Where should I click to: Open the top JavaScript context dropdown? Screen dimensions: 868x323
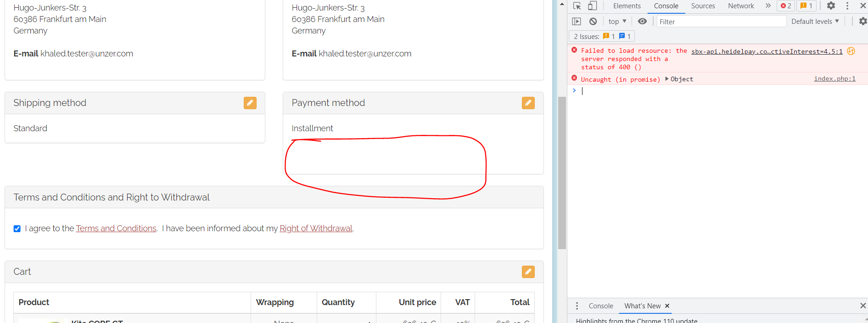tap(617, 22)
